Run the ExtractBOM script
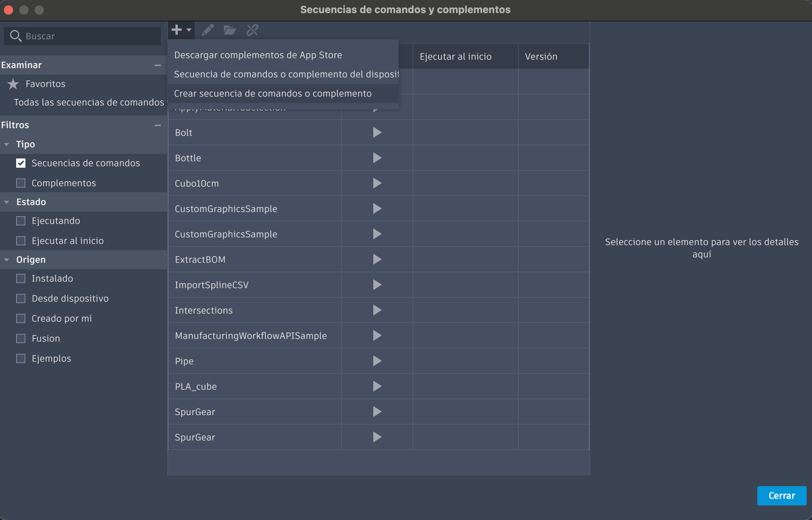The height and width of the screenshot is (520, 812). pos(377,259)
